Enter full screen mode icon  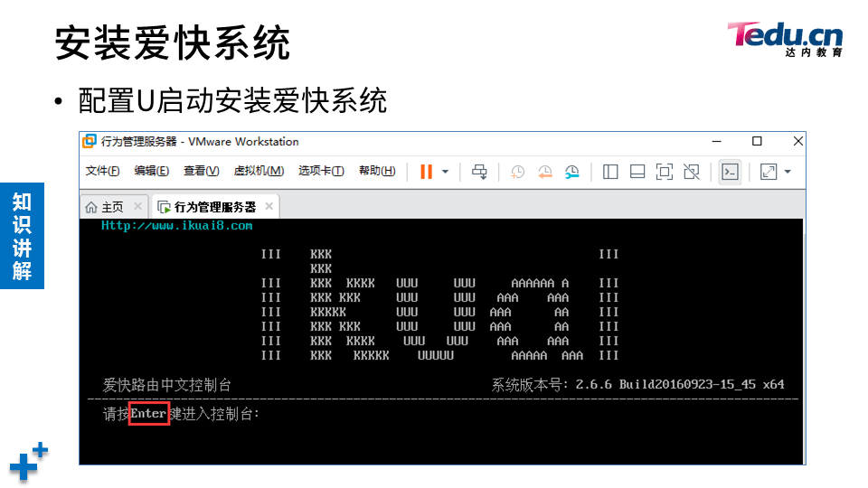[x=665, y=172]
